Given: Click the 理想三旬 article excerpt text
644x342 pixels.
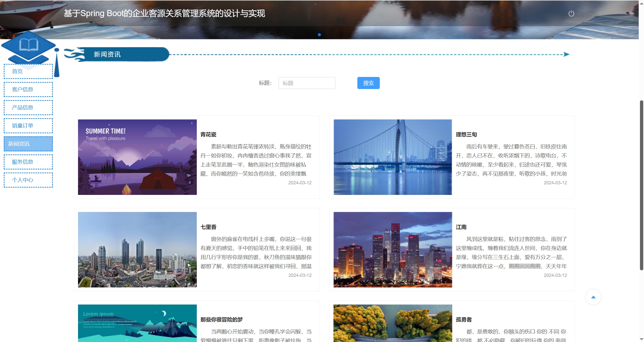Looking at the screenshot, I should click(x=511, y=160).
